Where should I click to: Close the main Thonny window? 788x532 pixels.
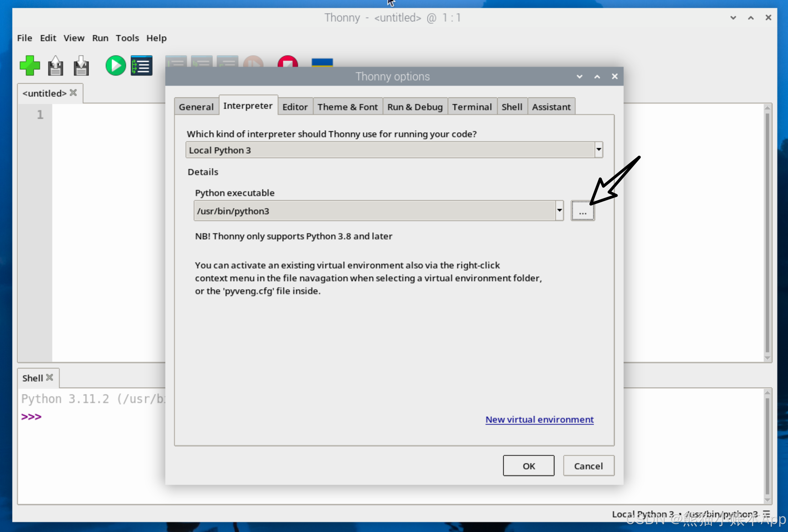click(x=768, y=17)
